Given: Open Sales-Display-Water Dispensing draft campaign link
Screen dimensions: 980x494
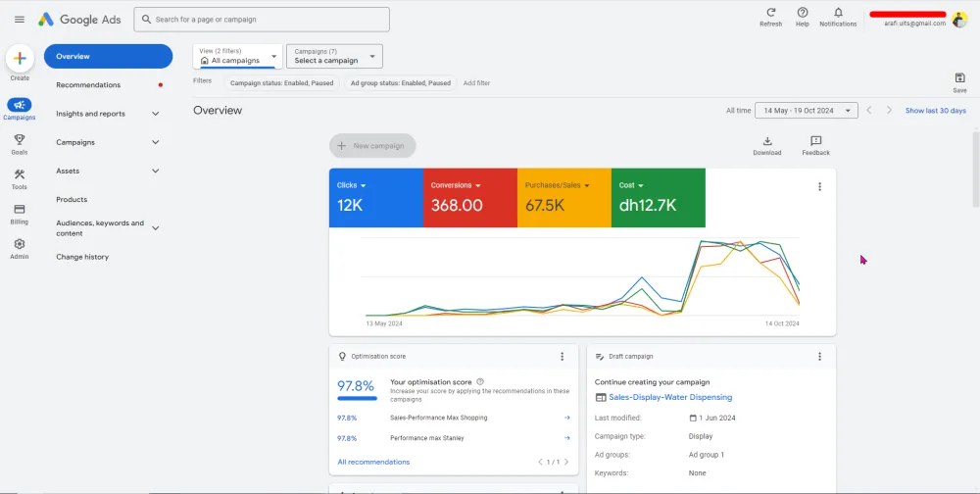Looking at the screenshot, I should coord(670,397).
